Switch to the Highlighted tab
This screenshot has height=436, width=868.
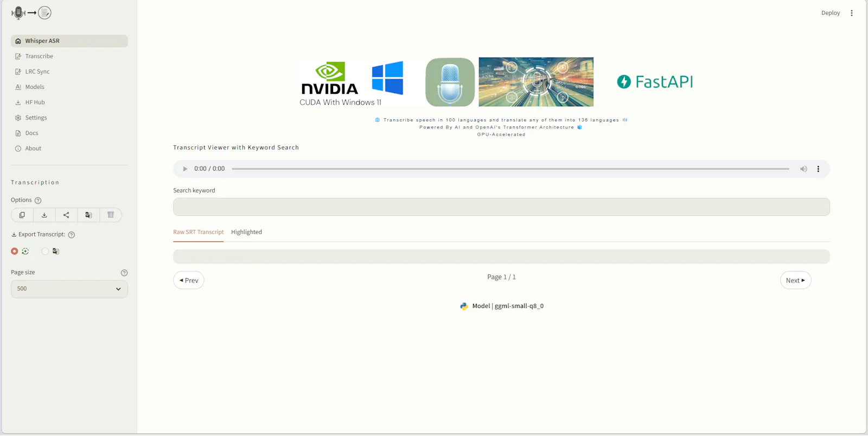click(x=246, y=232)
